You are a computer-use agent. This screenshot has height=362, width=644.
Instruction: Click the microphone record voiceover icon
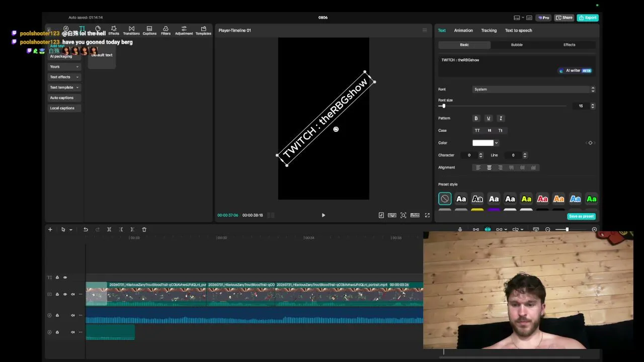460,229
